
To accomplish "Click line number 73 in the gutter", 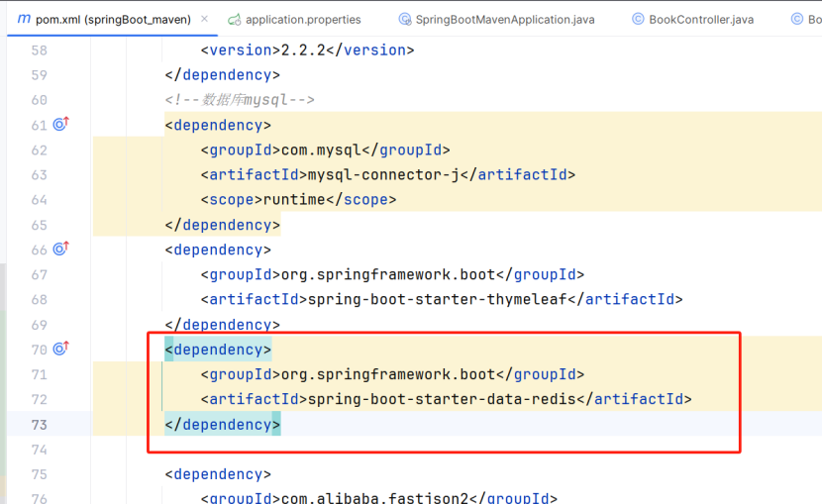I will click(x=39, y=425).
